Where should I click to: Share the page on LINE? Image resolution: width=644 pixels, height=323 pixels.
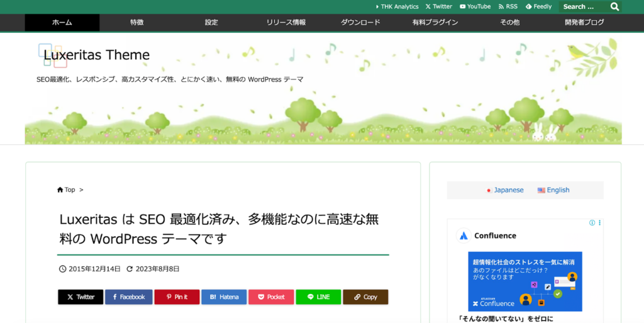tap(318, 297)
